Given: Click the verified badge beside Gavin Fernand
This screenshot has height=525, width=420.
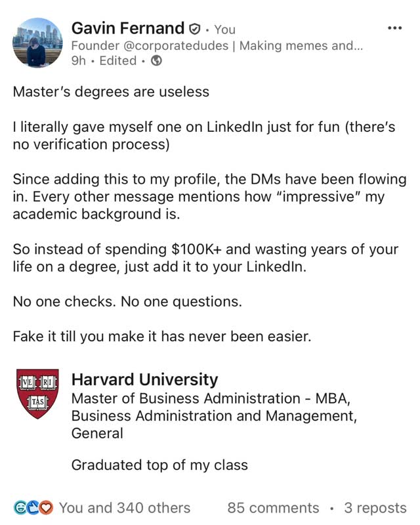Looking at the screenshot, I should click(x=194, y=29).
